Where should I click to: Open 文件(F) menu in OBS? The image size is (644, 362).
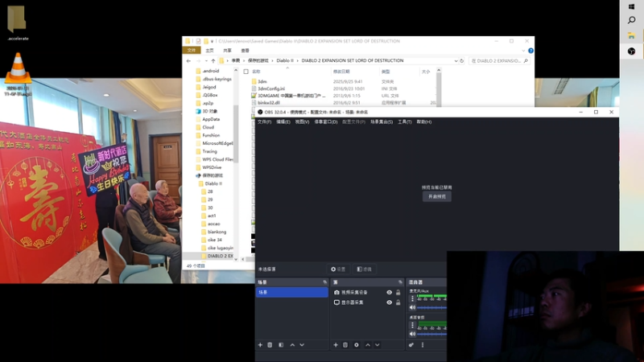(264, 122)
